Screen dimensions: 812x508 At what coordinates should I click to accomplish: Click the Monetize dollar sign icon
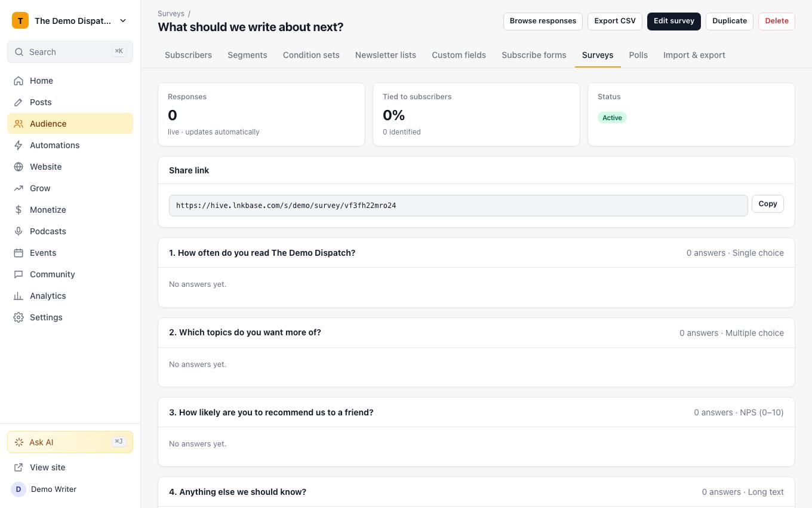[x=19, y=210]
